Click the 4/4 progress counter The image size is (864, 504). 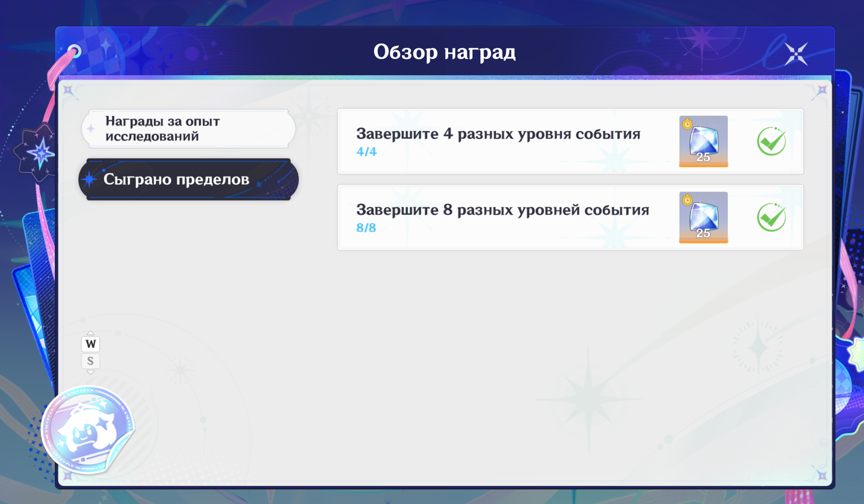point(366,152)
